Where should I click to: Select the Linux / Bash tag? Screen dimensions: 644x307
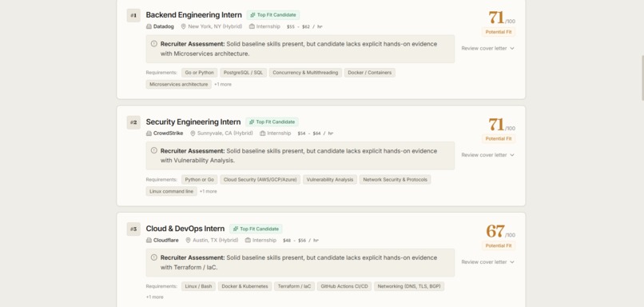click(x=198, y=286)
